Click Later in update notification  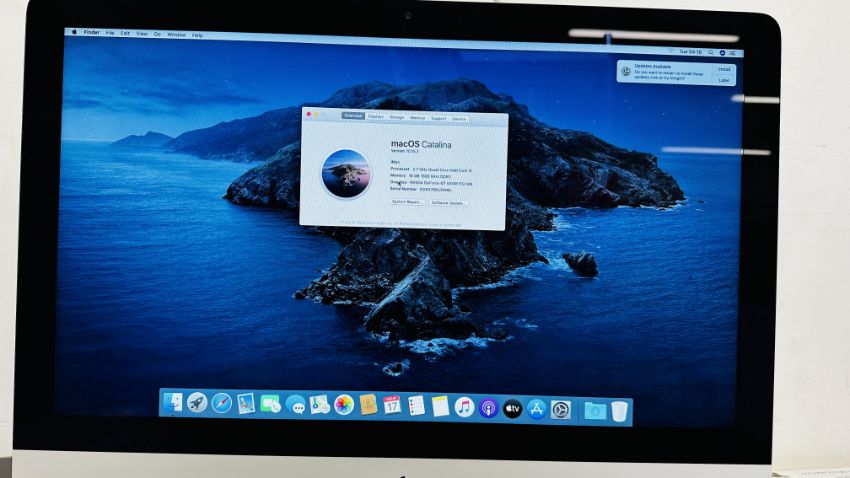(724, 80)
